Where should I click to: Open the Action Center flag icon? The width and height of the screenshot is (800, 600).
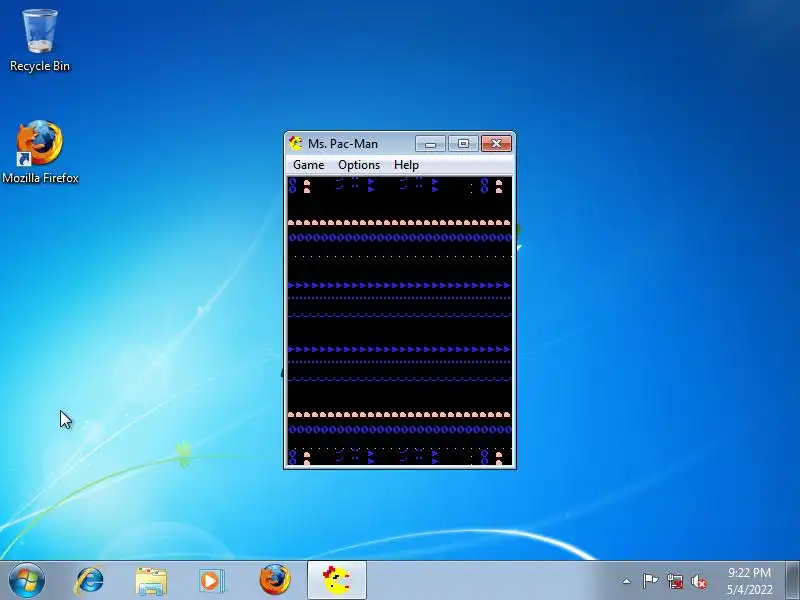(650, 581)
